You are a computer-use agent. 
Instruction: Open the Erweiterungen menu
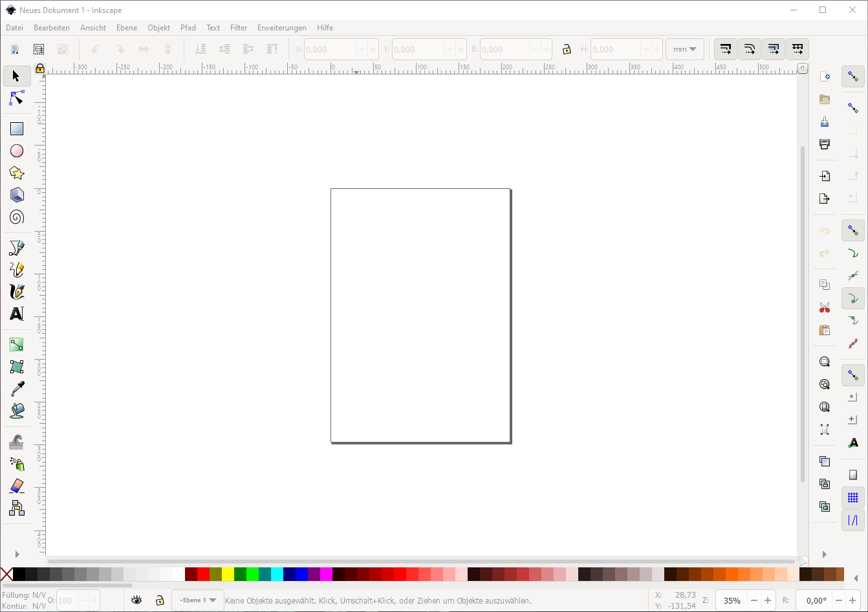(x=281, y=28)
